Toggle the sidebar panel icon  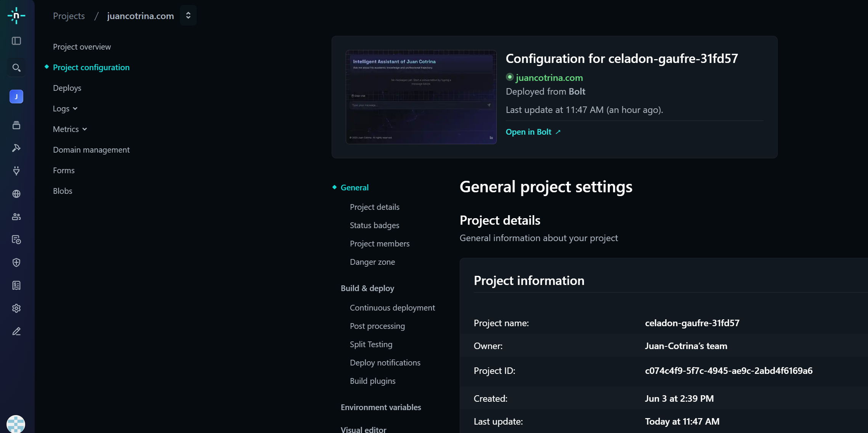click(x=16, y=41)
